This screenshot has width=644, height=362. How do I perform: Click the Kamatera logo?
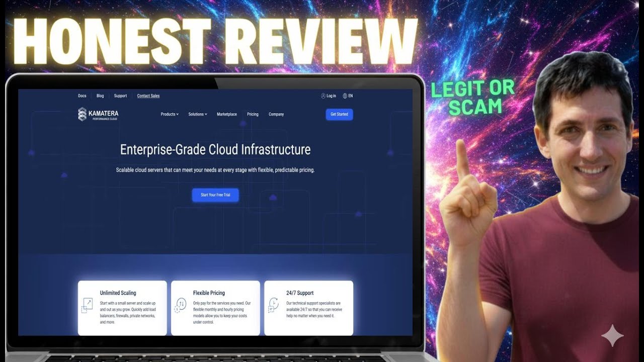98,114
